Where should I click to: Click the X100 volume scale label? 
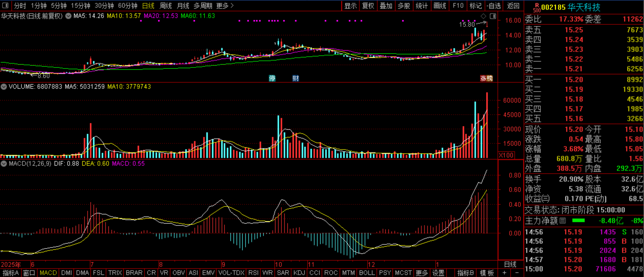506,155
